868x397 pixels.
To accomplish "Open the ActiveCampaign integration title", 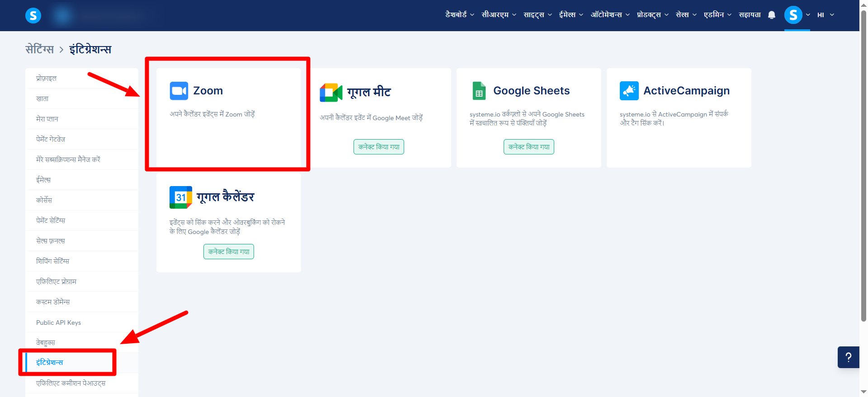I will tap(687, 91).
